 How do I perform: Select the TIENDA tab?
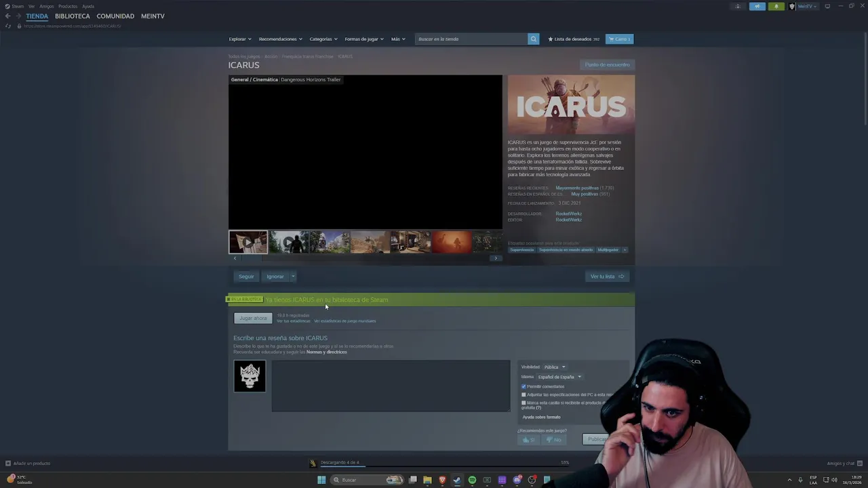pyautogui.click(x=37, y=16)
